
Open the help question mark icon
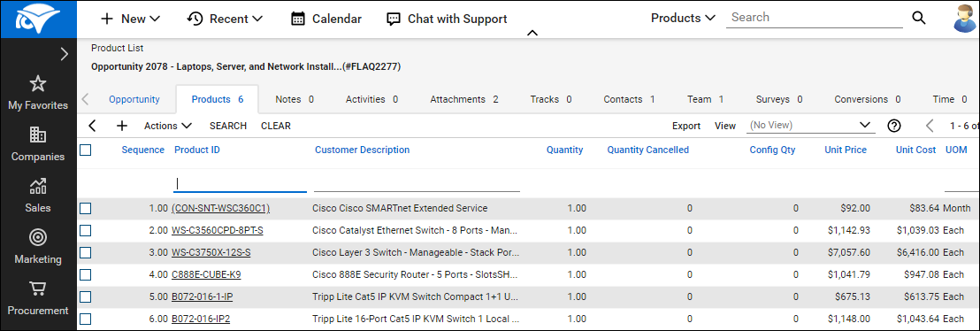point(894,126)
